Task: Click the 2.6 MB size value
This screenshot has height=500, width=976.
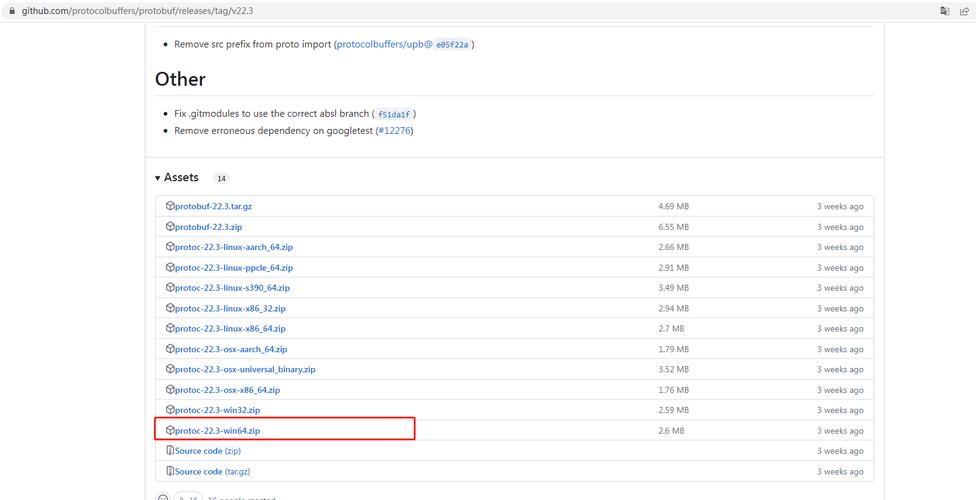Action: tap(671, 431)
